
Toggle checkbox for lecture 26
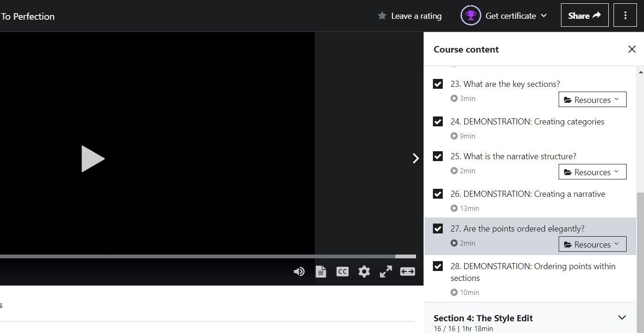click(438, 194)
